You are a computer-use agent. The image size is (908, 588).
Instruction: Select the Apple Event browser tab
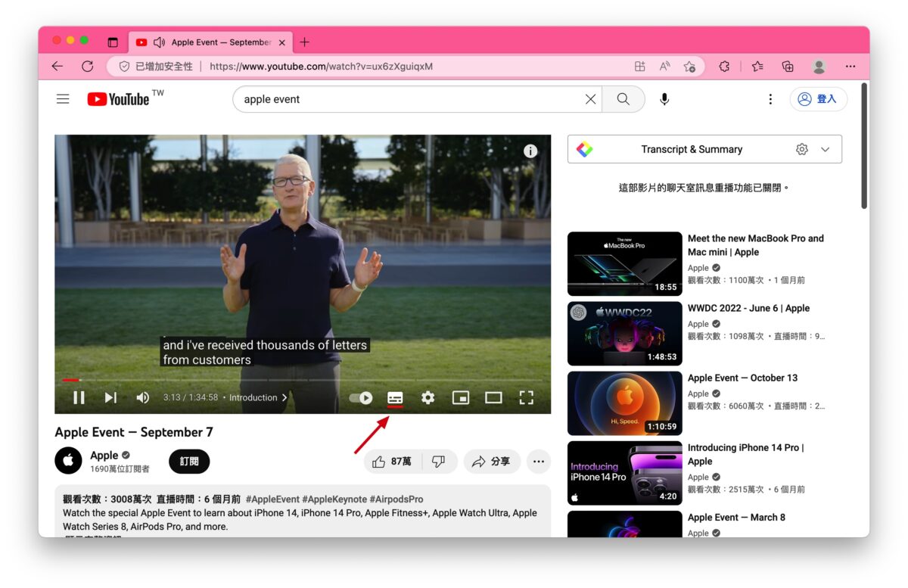tap(210, 42)
